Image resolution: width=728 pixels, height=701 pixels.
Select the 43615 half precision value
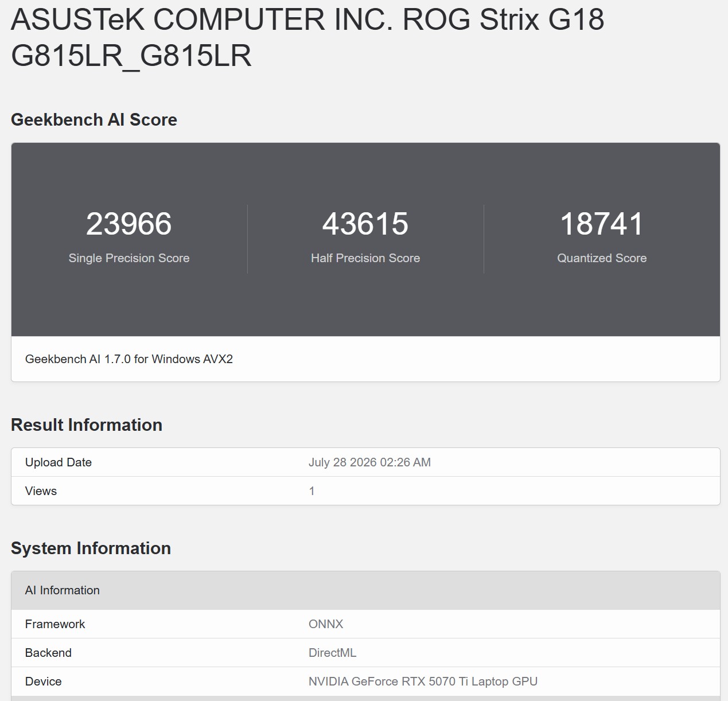(x=365, y=224)
